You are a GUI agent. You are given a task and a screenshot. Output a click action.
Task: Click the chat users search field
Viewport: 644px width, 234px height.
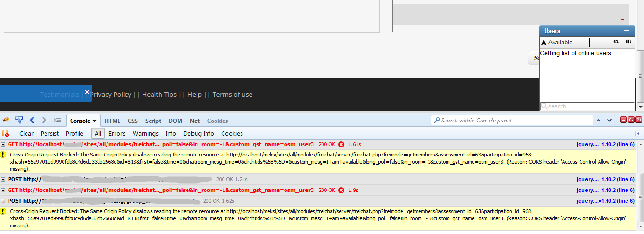pyautogui.click(x=587, y=106)
